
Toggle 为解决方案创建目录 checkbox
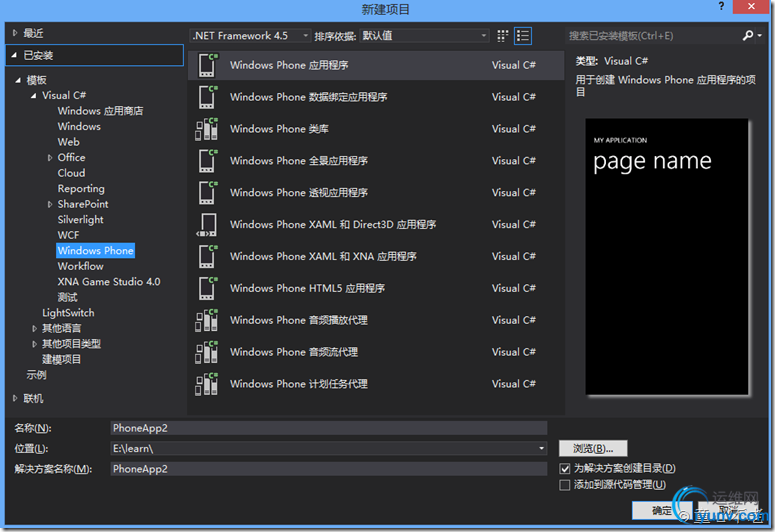coord(564,468)
